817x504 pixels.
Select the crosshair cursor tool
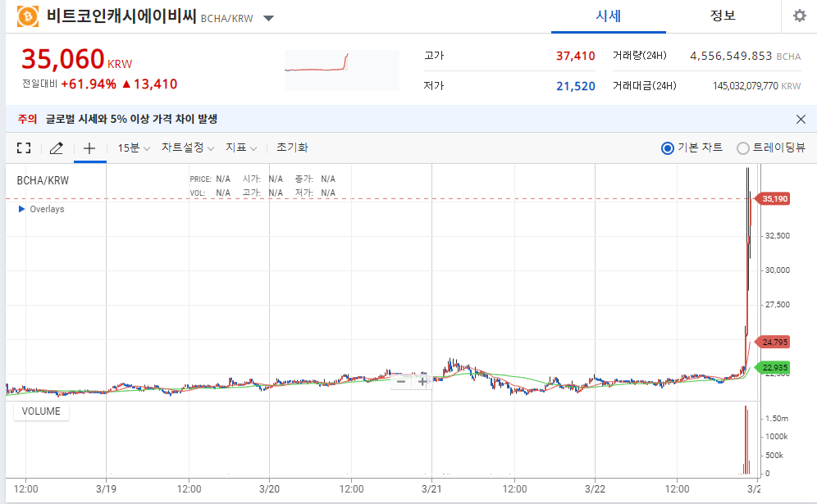coord(89,148)
